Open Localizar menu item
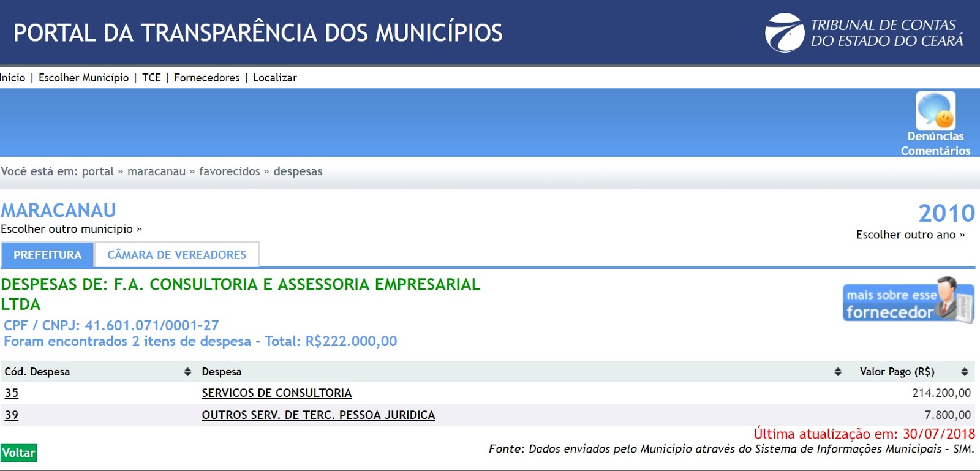This screenshot has width=980, height=471. point(275,78)
